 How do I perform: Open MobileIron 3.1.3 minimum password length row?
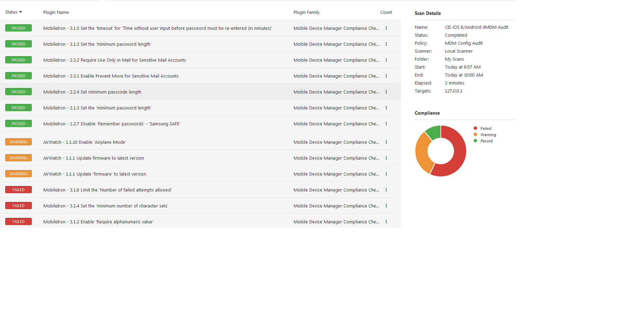click(200, 44)
